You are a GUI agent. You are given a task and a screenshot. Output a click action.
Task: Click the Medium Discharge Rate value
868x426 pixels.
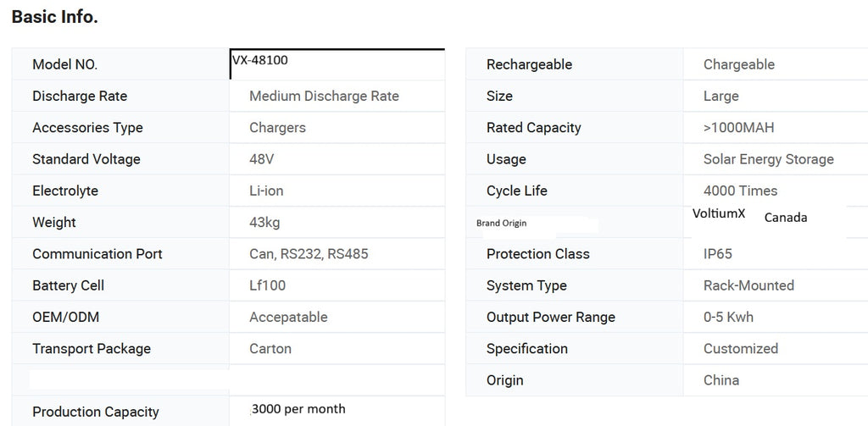[324, 96]
